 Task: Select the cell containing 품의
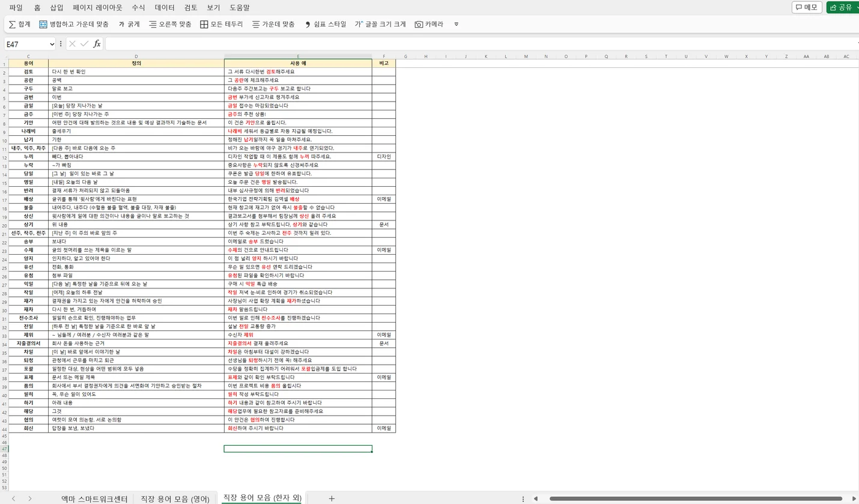tap(28, 386)
